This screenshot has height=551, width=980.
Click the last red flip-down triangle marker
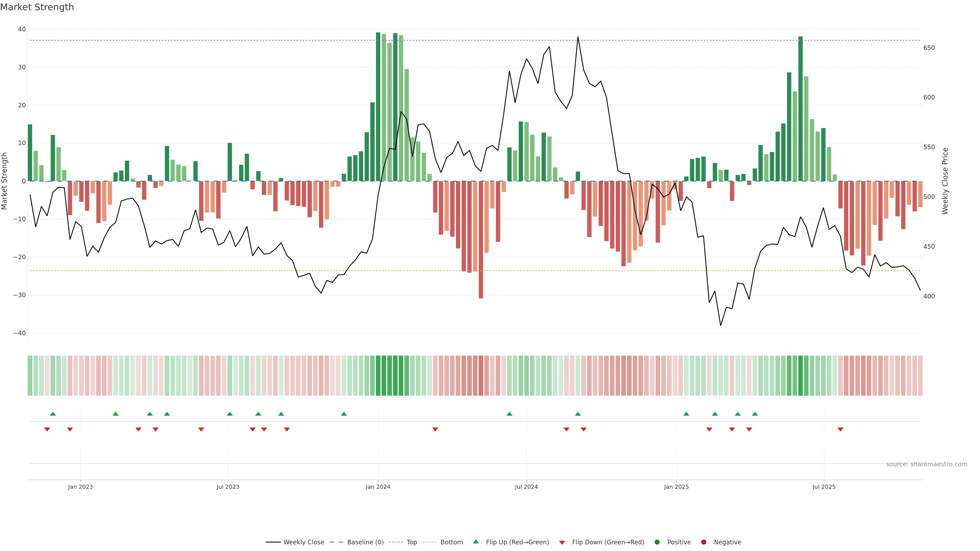[840, 429]
